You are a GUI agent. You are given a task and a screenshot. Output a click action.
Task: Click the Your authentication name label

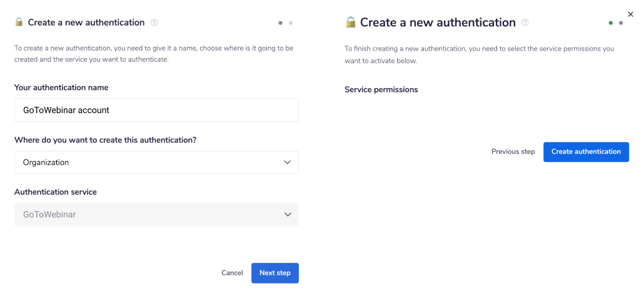click(61, 87)
